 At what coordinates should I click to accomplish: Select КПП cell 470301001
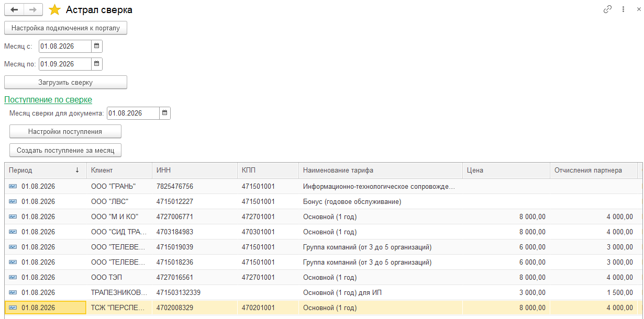(268, 232)
